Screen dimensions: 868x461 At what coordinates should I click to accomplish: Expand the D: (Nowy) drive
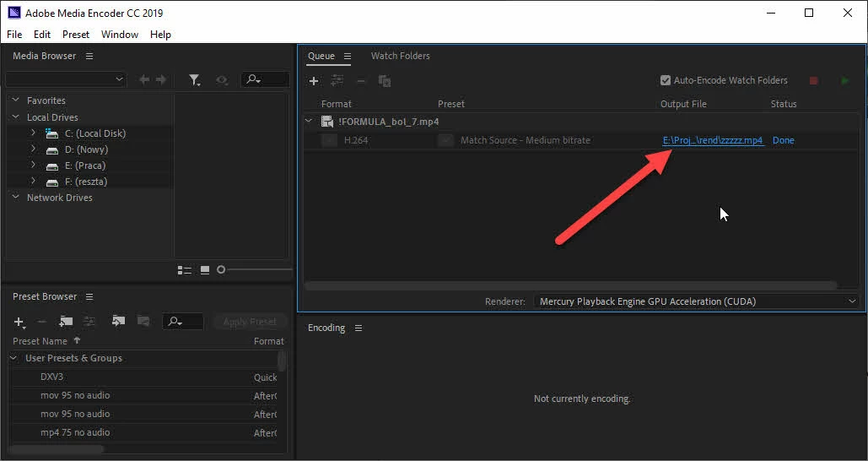pyautogui.click(x=33, y=149)
